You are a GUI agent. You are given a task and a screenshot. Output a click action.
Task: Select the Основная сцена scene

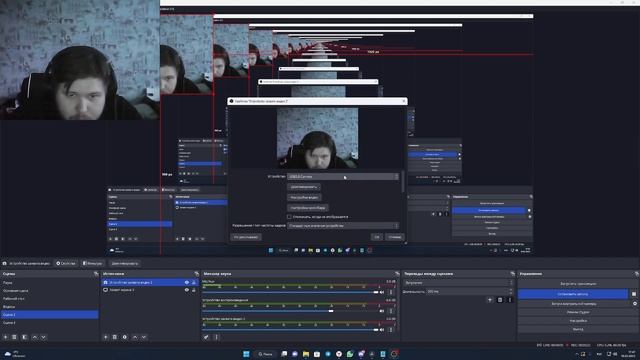coord(49,291)
